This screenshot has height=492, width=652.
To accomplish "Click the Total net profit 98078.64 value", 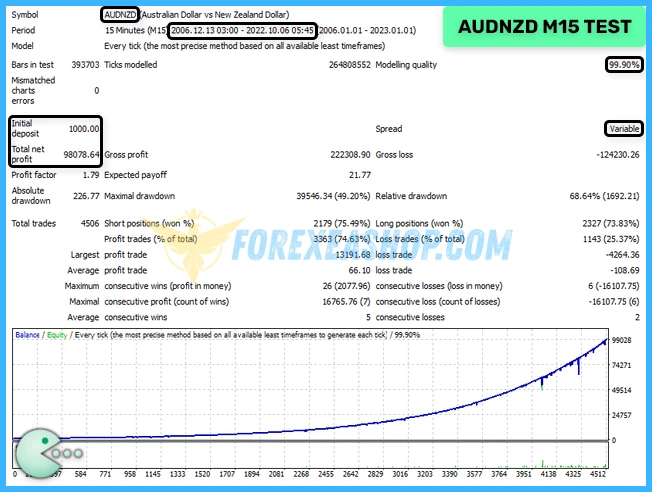I will 80,155.
